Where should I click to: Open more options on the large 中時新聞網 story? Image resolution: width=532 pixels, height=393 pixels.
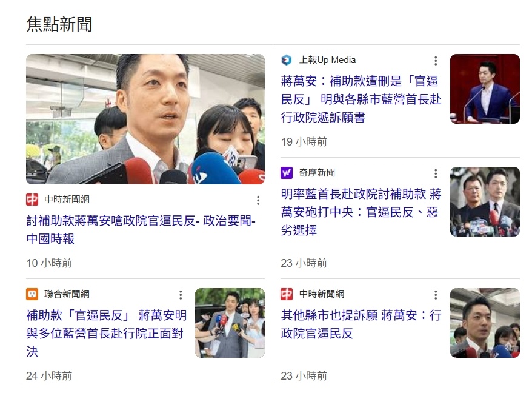tap(258, 200)
